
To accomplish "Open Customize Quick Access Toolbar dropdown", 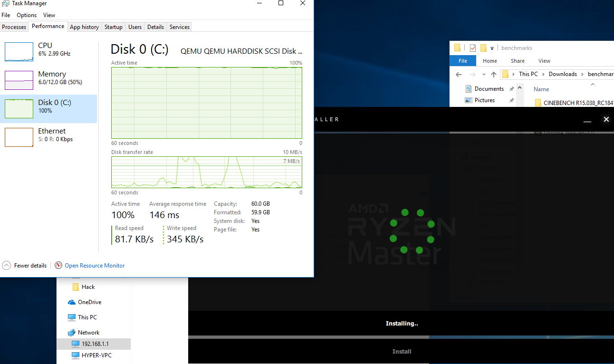I will pos(492,48).
